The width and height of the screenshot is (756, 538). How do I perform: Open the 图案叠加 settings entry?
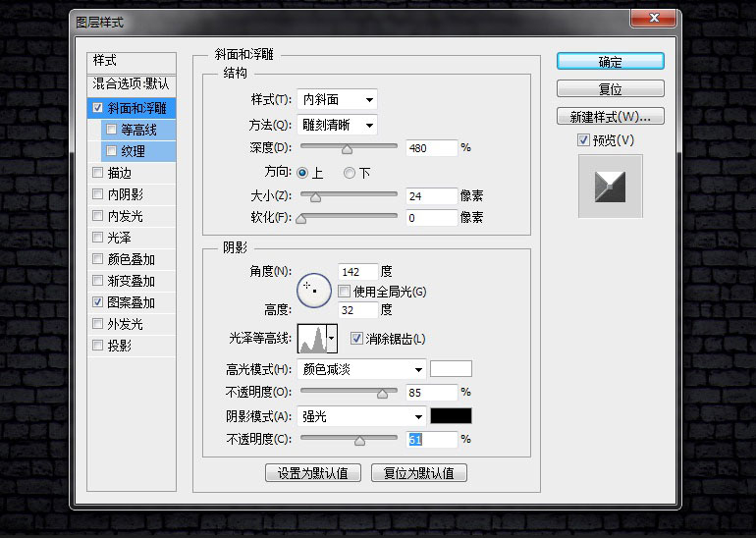click(x=132, y=302)
